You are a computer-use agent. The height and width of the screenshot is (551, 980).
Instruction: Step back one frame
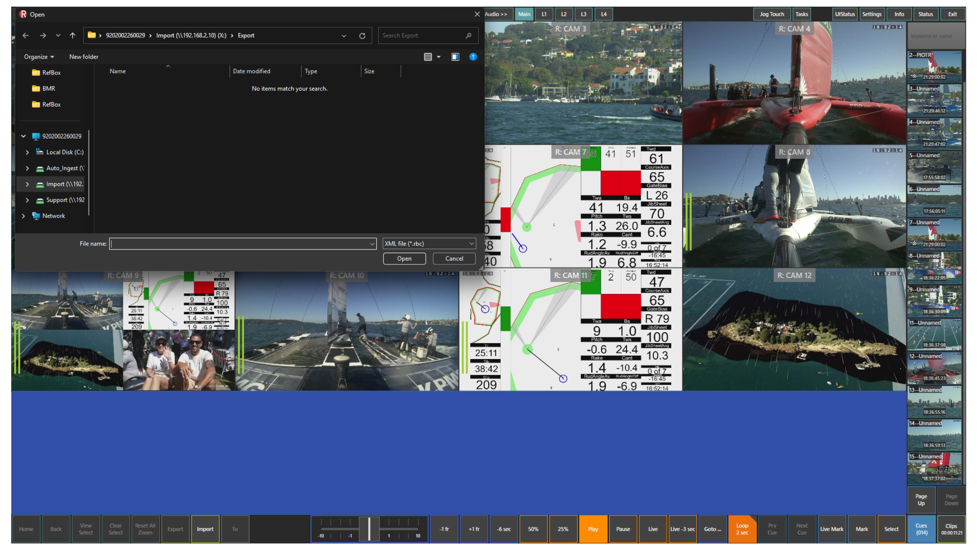[x=444, y=529]
